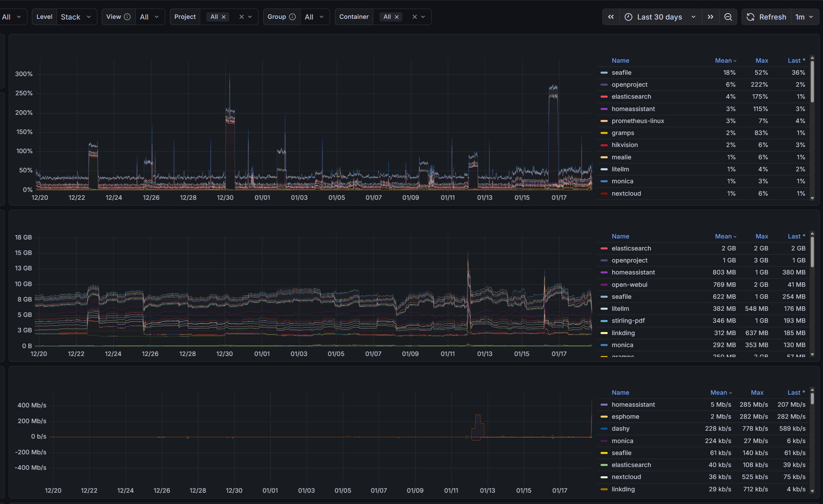The height and width of the screenshot is (504, 823).
Task: Shift time range back with double-left arrows
Action: pos(610,17)
